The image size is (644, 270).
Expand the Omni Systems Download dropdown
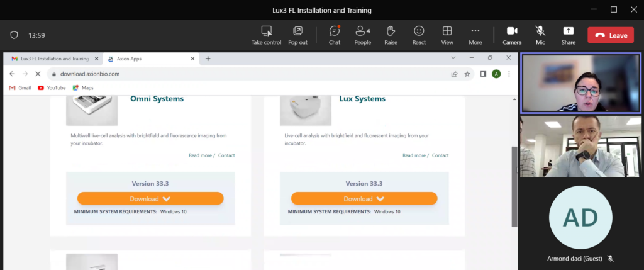(150, 198)
